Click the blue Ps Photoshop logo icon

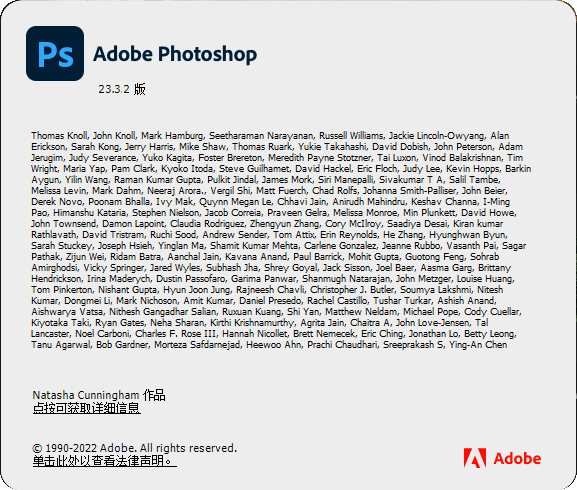tap(55, 53)
